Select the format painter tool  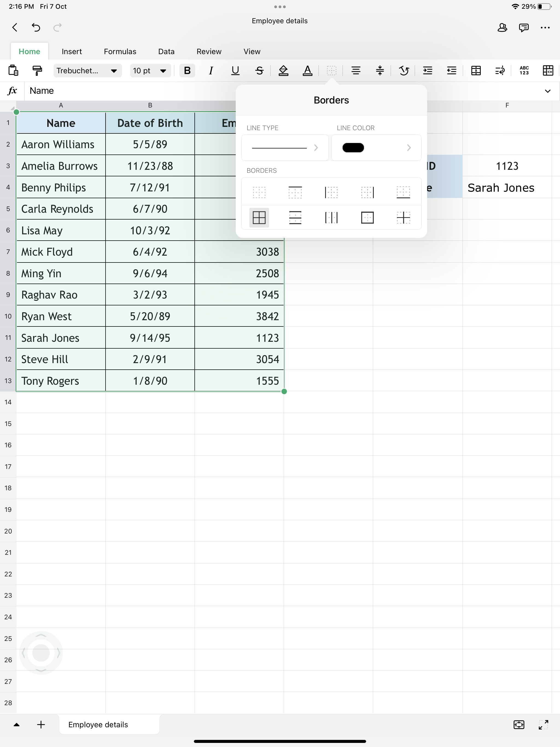(x=37, y=71)
